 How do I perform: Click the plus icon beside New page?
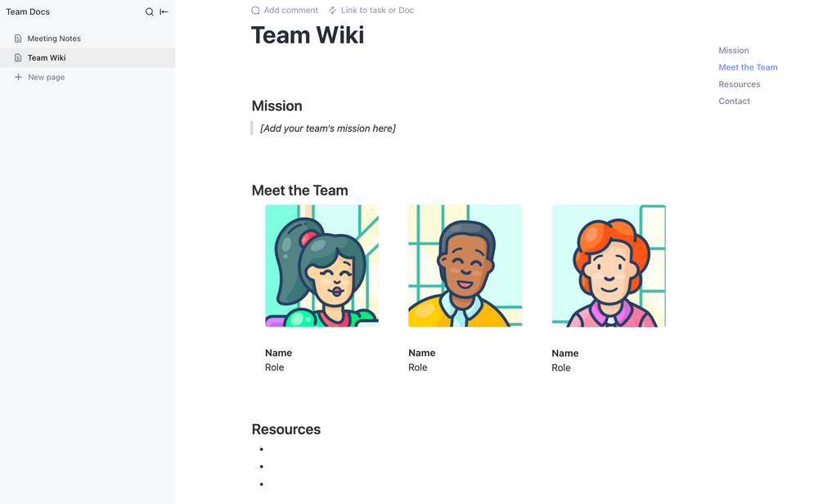[18, 76]
